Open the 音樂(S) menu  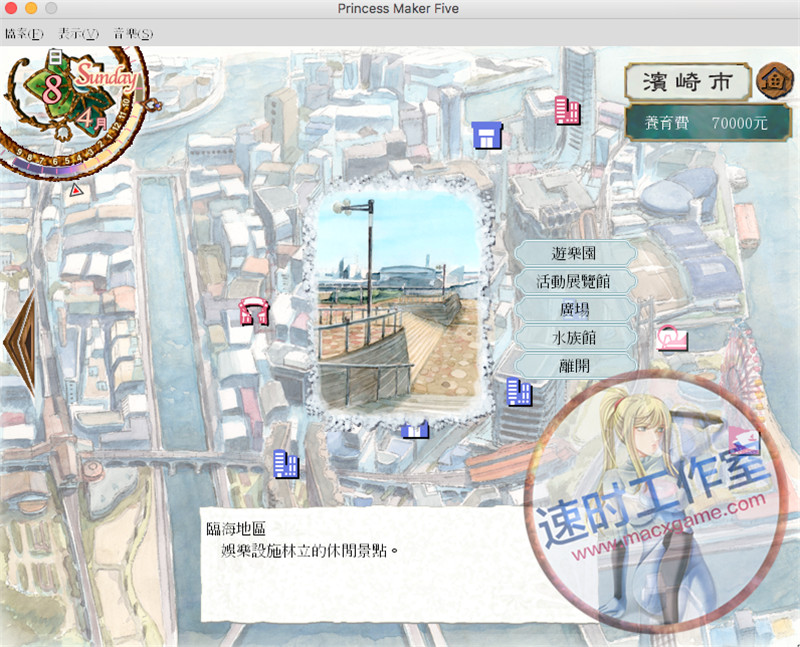pyautogui.click(x=133, y=34)
